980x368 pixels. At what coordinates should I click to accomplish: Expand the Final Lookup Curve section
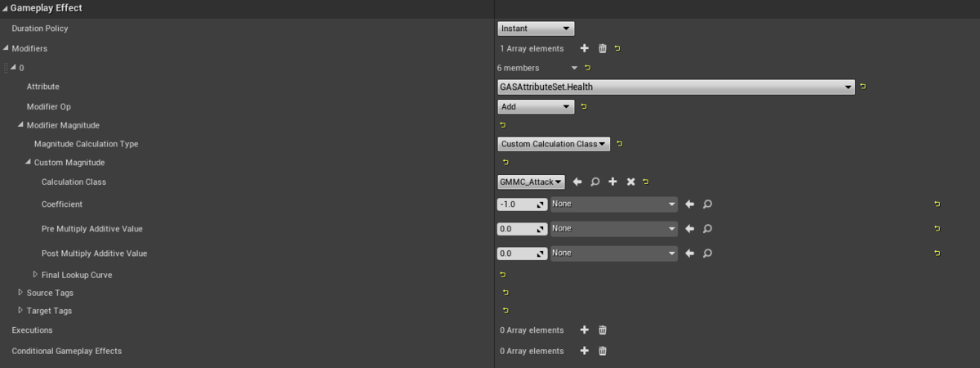(35, 275)
